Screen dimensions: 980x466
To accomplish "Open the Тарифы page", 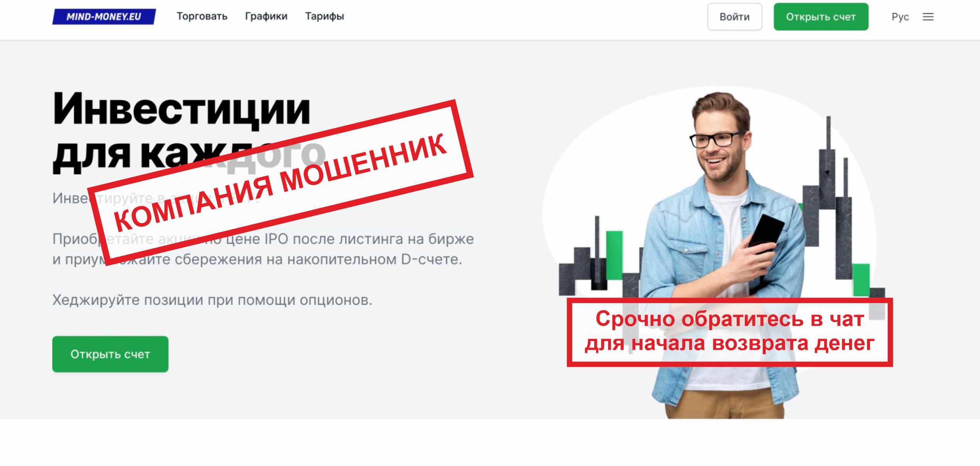I will pyautogui.click(x=324, y=16).
